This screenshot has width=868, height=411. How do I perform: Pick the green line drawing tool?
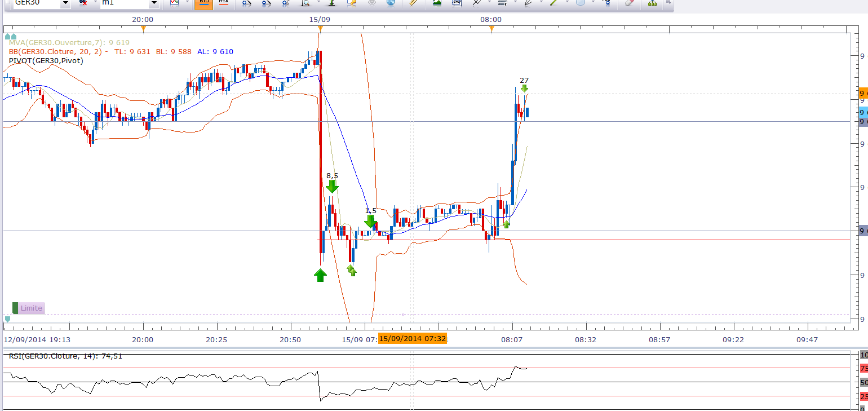[553, 3]
